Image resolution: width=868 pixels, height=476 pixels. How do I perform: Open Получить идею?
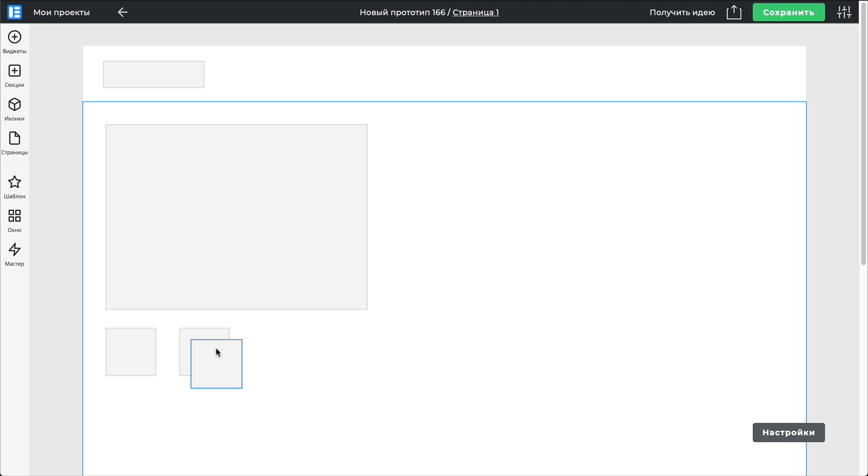[x=682, y=12]
